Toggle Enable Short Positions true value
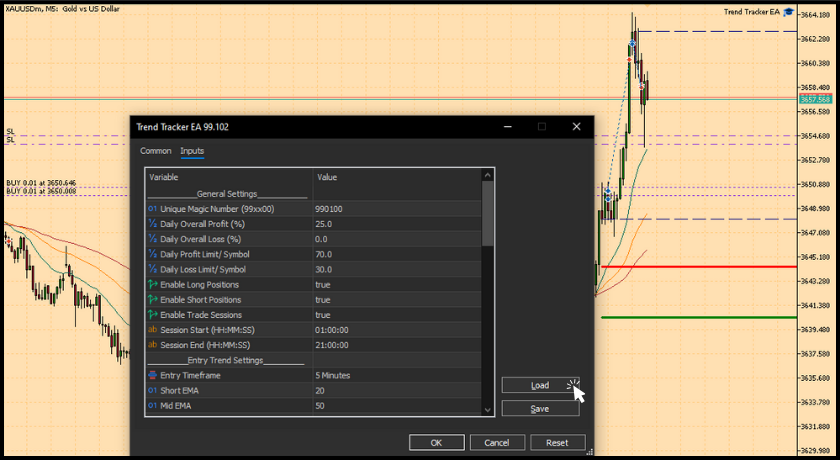840x460 pixels. [x=322, y=299]
